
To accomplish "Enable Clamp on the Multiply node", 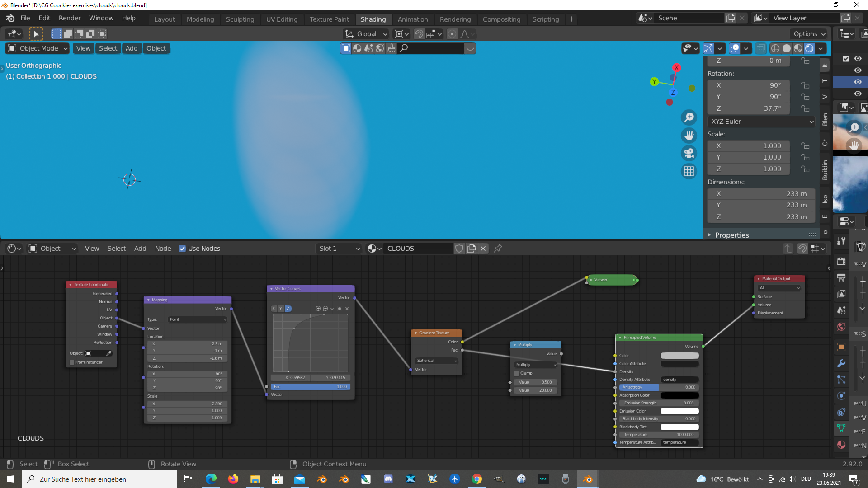I will pyautogui.click(x=517, y=373).
